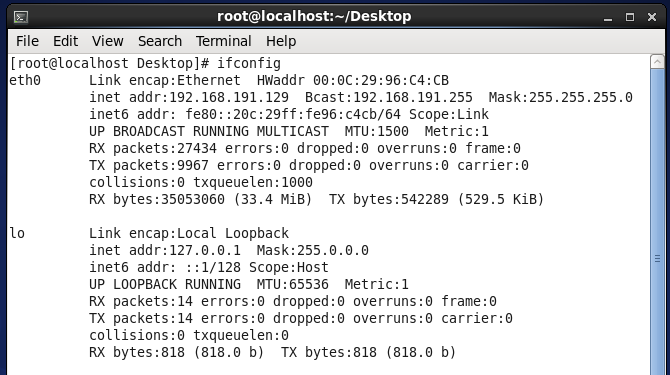
Task: Click the terminal icon in title bar
Action: pyautogui.click(x=21, y=17)
